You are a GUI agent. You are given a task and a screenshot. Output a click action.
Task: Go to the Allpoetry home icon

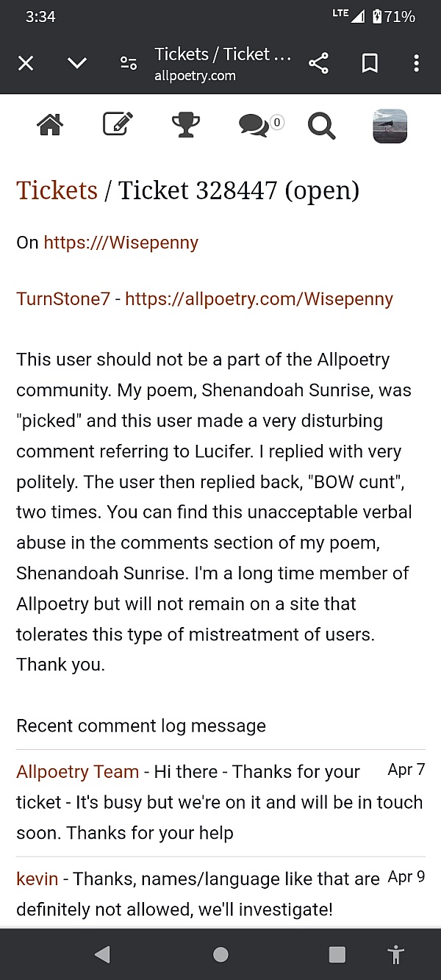[x=49, y=126]
